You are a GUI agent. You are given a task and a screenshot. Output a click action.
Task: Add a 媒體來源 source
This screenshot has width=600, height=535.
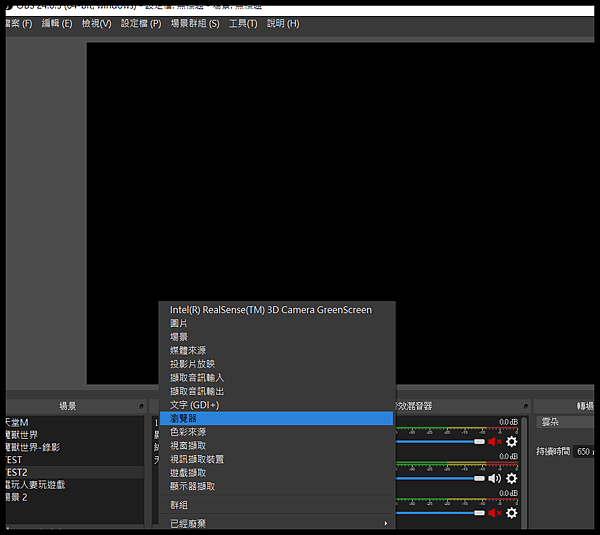click(277, 351)
